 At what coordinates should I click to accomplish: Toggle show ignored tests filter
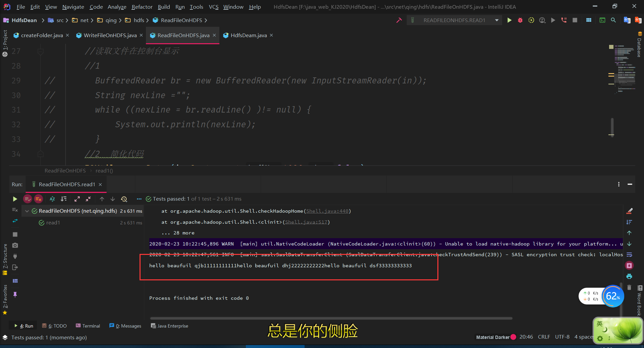[39, 199]
